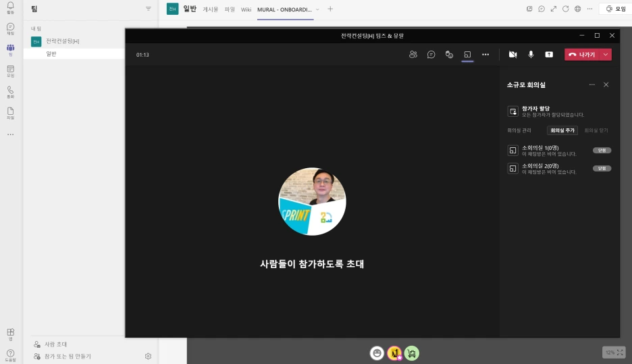632x364 pixels.
Task: Show participants in the meeting toolbar
Action: point(413,55)
